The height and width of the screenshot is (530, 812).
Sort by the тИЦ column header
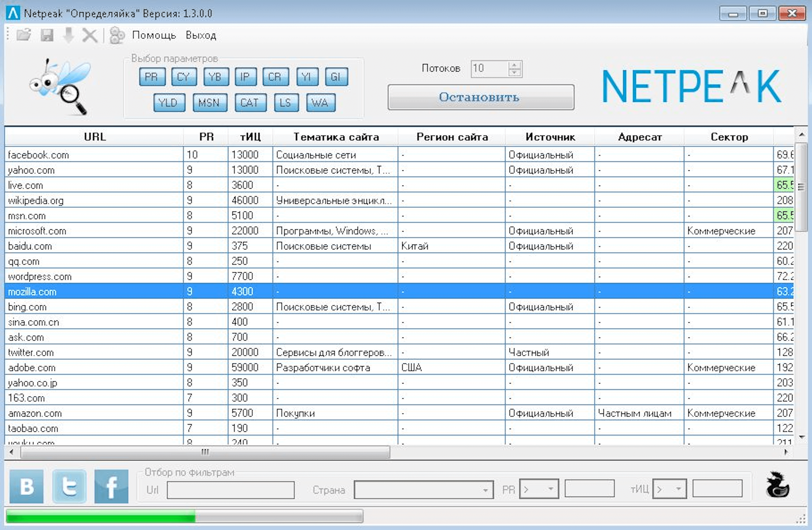(250, 137)
